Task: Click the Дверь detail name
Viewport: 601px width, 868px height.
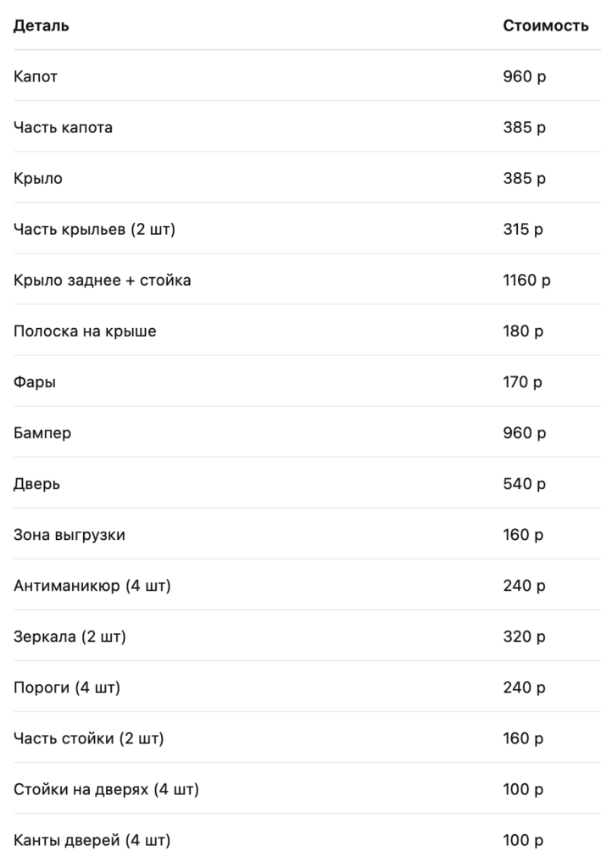Action: [x=37, y=484]
